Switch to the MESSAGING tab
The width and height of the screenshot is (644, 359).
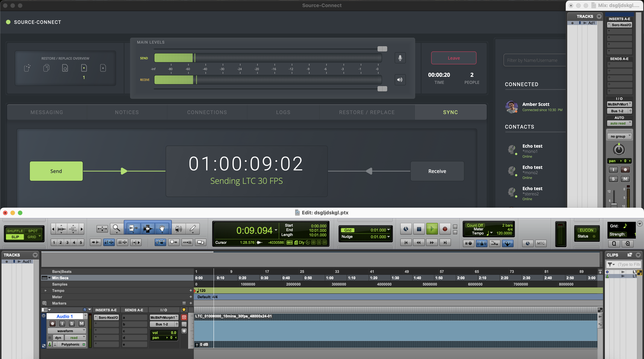[x=47, y=112]
